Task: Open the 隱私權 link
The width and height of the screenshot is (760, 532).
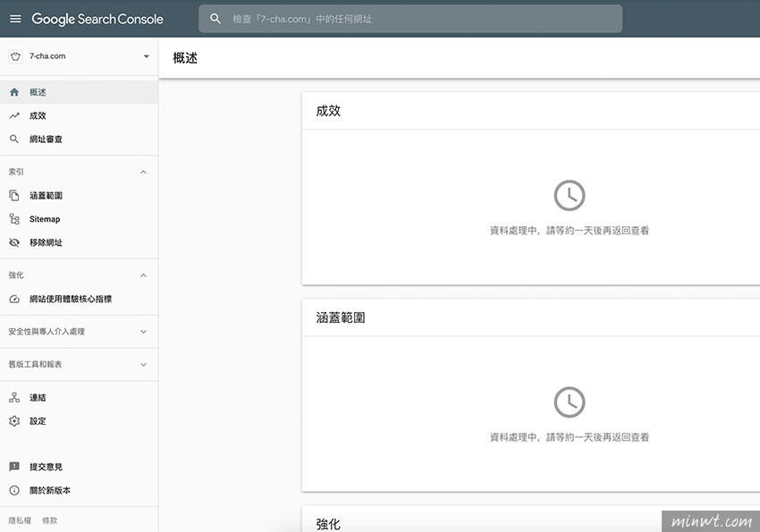Action: (20, 520)
